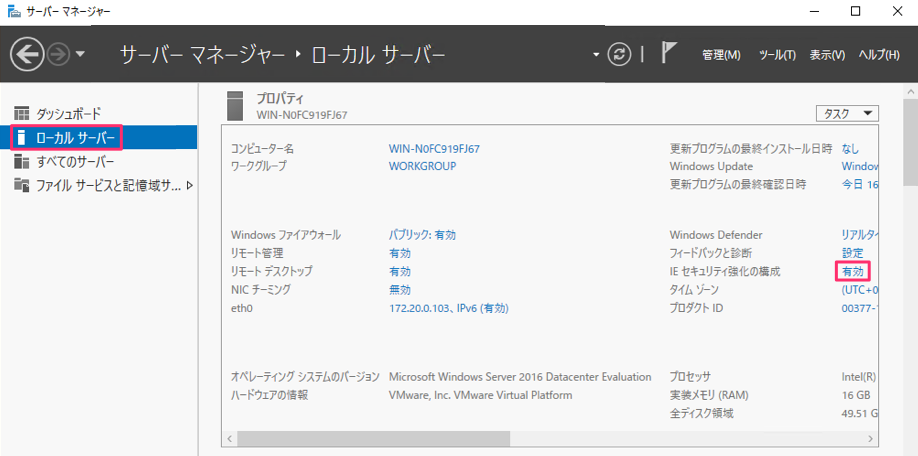Click Windows Defender リアルタイ link

pyautogui.click(x=860, y=235)
